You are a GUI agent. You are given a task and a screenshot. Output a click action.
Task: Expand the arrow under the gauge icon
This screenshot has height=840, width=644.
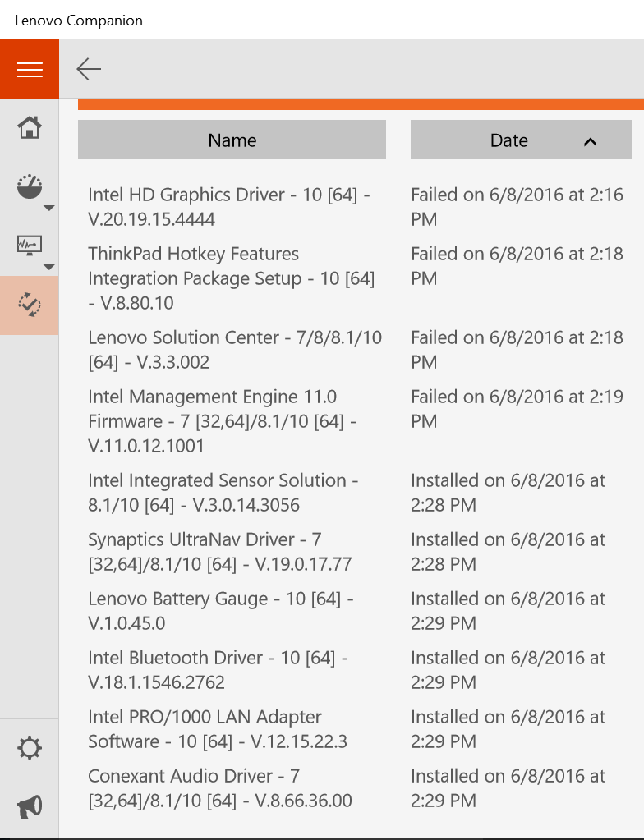coord(48,208)
